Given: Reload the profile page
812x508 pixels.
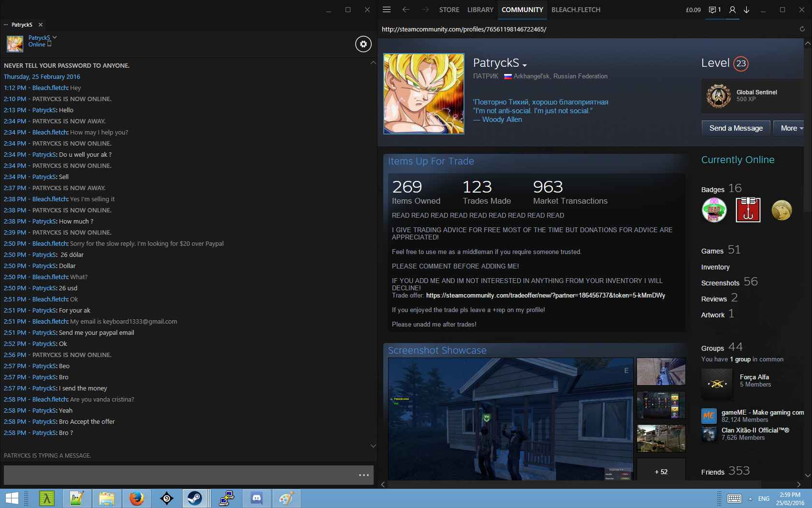Looking at the screenshot, I should pos(802,29).
